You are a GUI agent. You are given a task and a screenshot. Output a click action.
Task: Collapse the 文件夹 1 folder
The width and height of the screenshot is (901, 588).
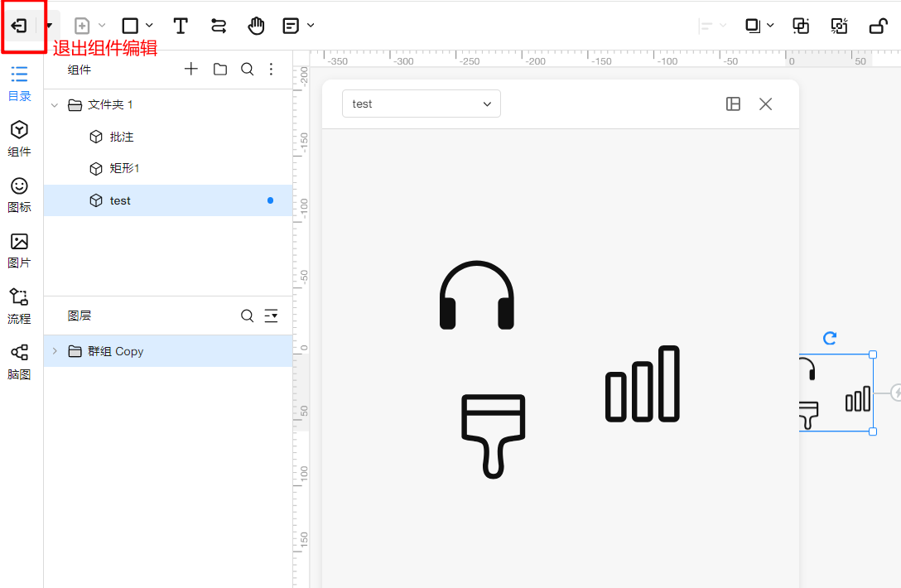coord(55,105)
